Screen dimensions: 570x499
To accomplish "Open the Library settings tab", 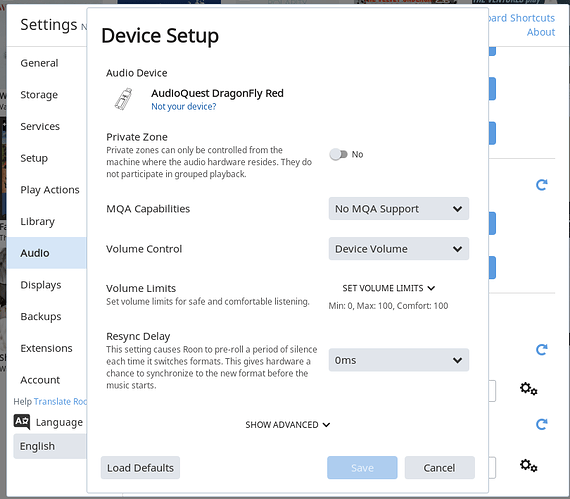I will point(47,221).
